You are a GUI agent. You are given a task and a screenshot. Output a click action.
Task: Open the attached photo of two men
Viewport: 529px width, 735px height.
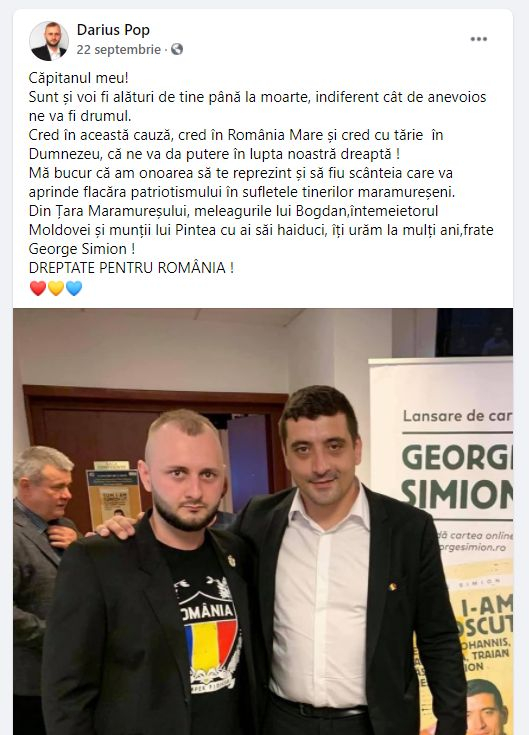pyautogui.click(x=263, y=521)
